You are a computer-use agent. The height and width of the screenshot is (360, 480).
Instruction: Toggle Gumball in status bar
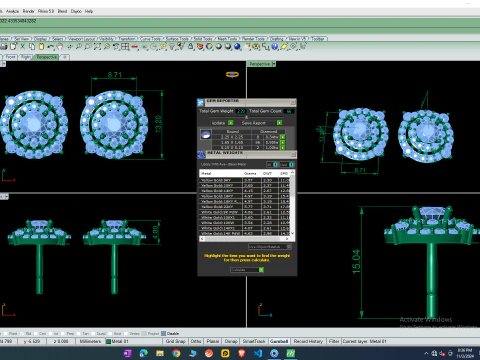pos(279,341)
